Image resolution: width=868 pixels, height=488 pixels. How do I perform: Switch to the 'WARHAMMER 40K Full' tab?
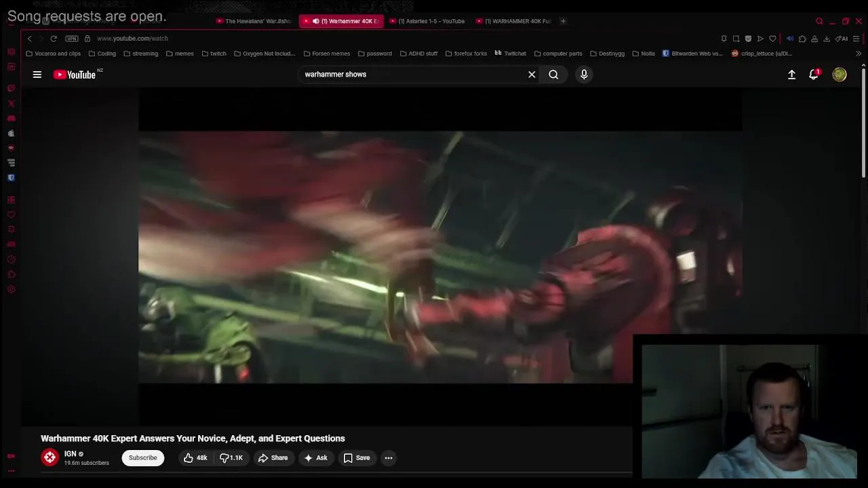point(515,21)
